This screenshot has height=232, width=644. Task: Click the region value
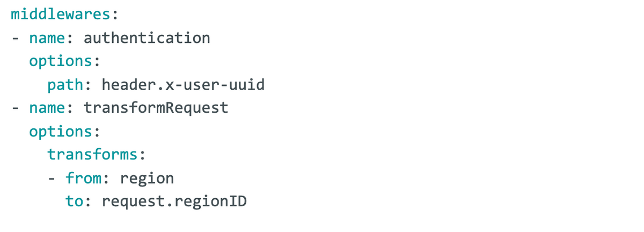tap(147, 179)
